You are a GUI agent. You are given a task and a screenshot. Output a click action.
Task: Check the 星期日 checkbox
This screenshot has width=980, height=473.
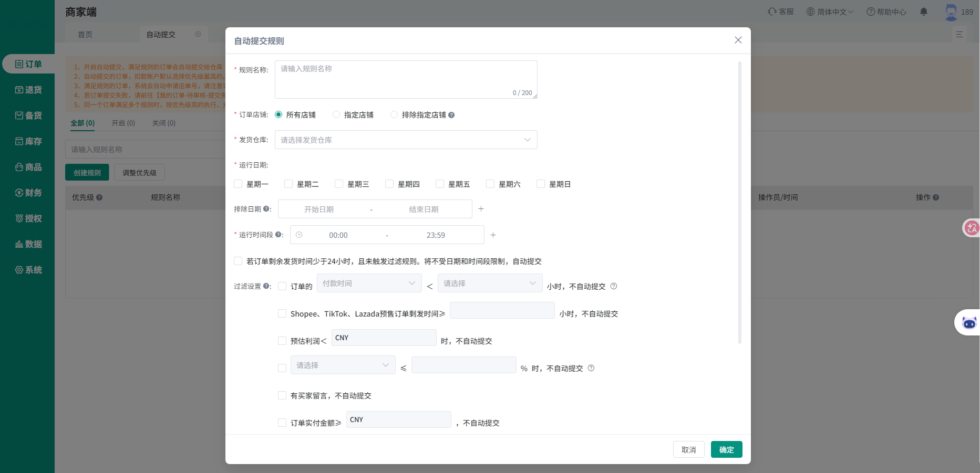(541, 184)
